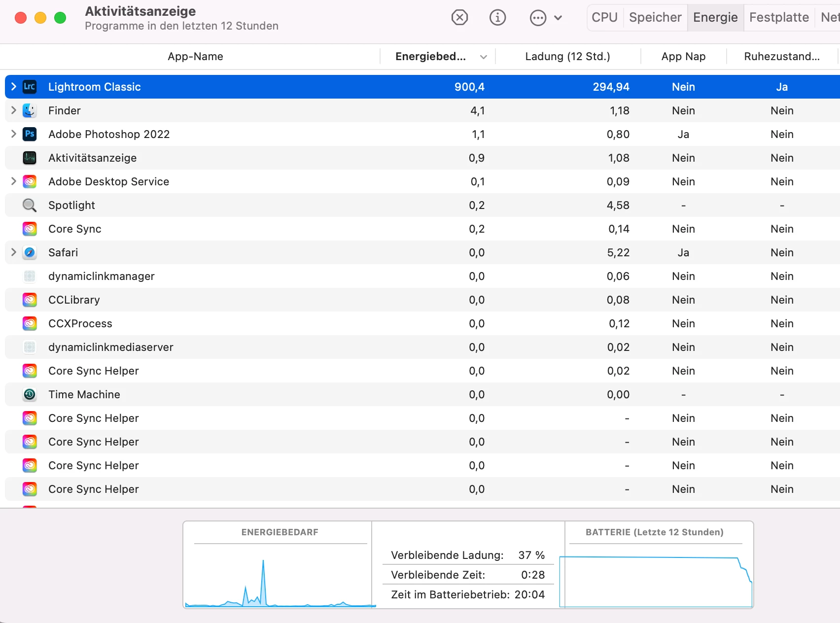This screenshot has height=623, width=840.
Task: Expand the Lightroom Classic row
Action: pos(14,87)
